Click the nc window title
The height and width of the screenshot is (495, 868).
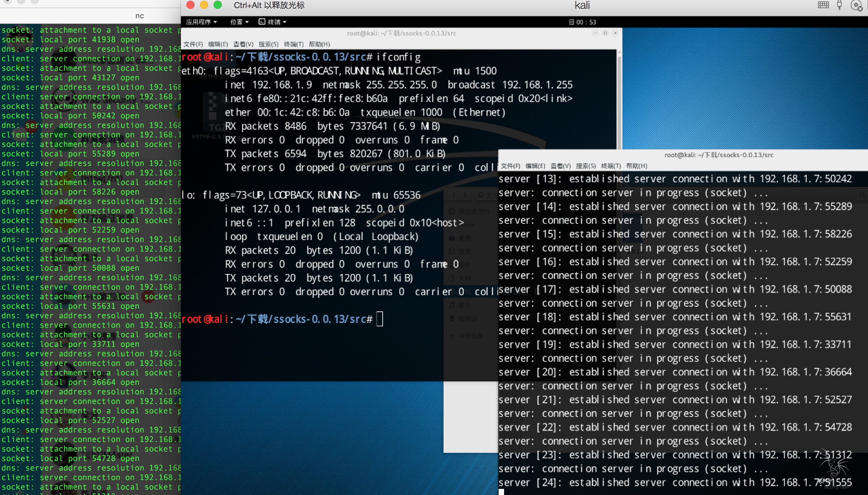[x=139, y=16]
